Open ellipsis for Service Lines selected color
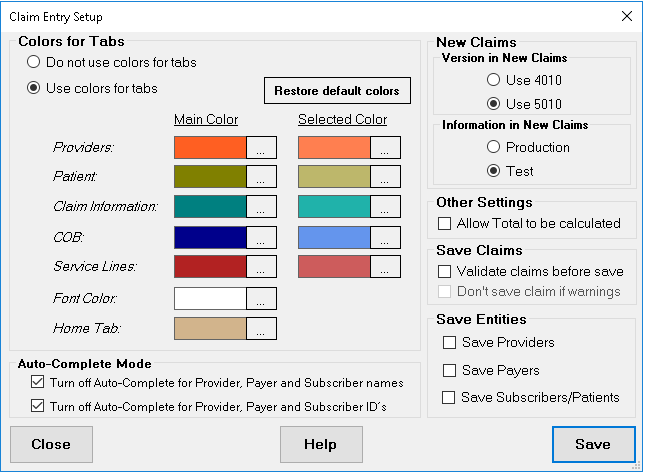The height and width of the screenshot is (474, 647). point(385,266)
